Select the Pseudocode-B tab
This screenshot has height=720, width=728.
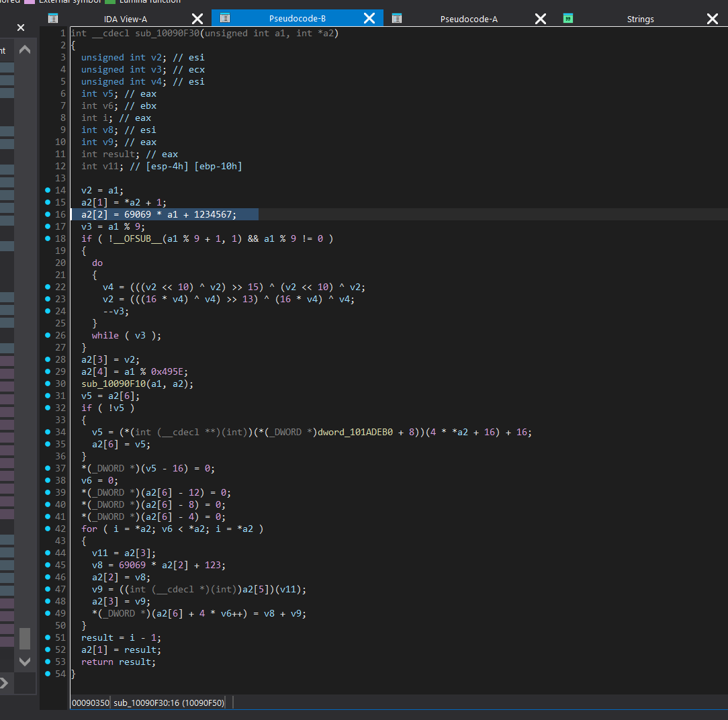(x=297, y=19)
